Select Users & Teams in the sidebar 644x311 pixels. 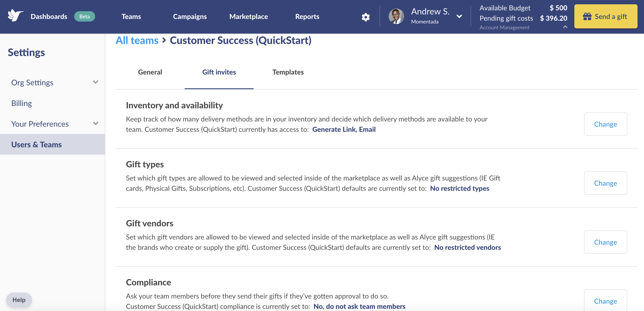click(x=52, y=144)
